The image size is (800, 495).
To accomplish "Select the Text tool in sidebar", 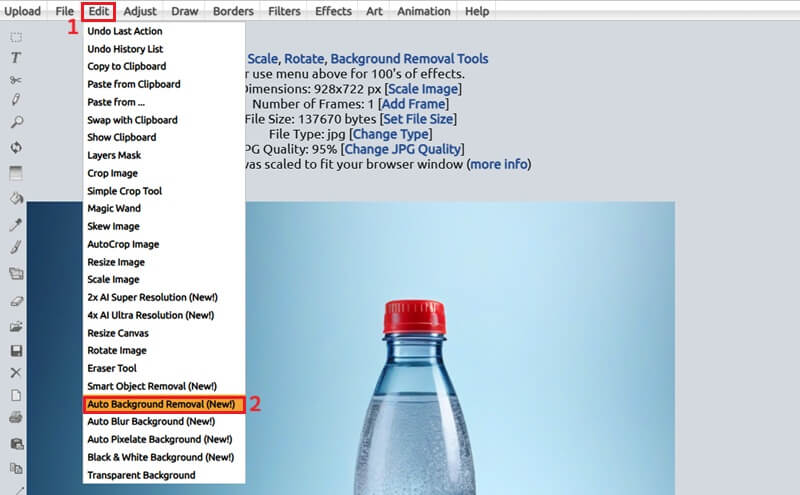I will coord(16,58).
